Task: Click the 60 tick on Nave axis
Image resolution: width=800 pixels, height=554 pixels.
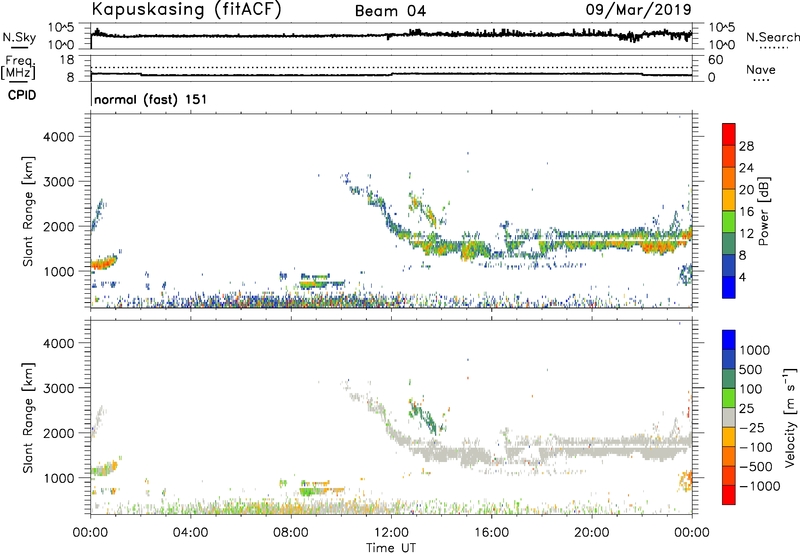Action: pos(716,60)
